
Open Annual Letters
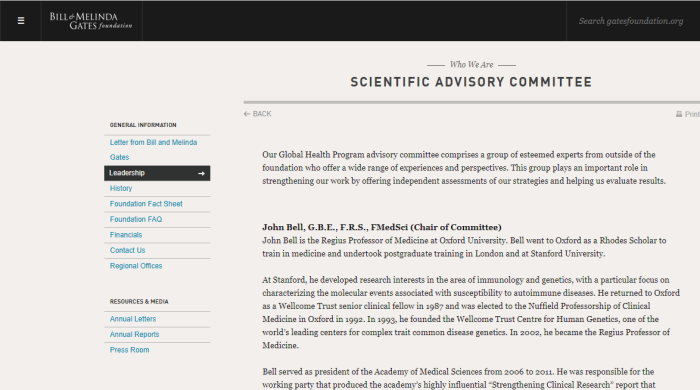coord(133,319)
